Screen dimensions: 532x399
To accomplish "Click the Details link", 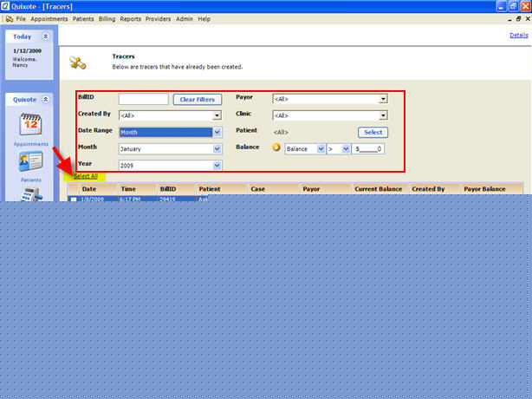I will (519, 35).
